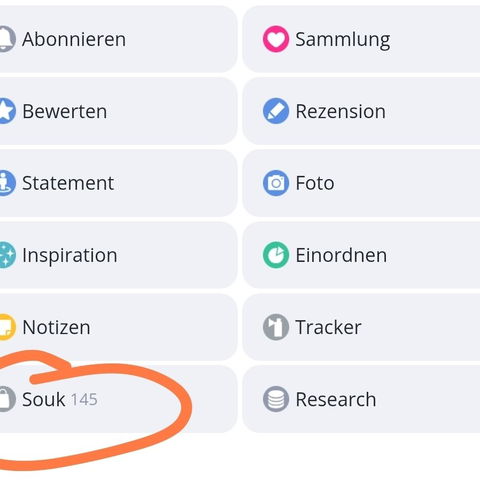Click the yellow Notizen sticky-note icon
480x480 pixels.
coord(7,327)
